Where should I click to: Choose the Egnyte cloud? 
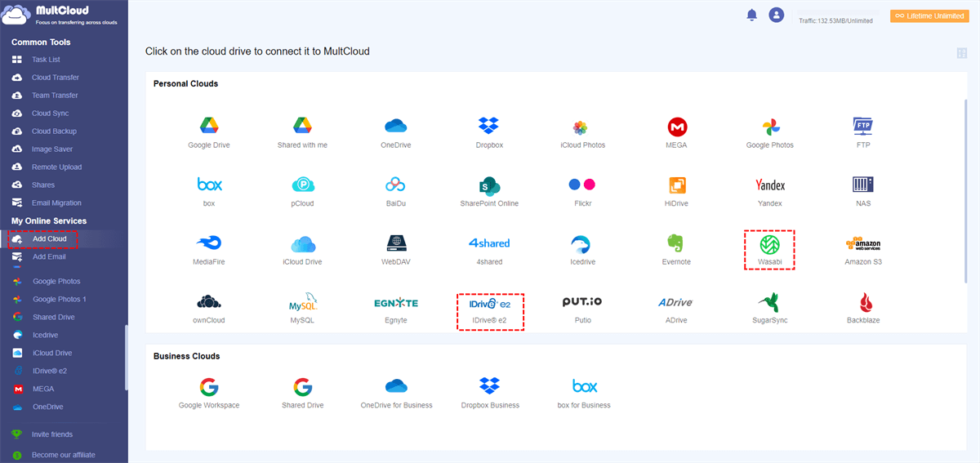coord(396,309)
